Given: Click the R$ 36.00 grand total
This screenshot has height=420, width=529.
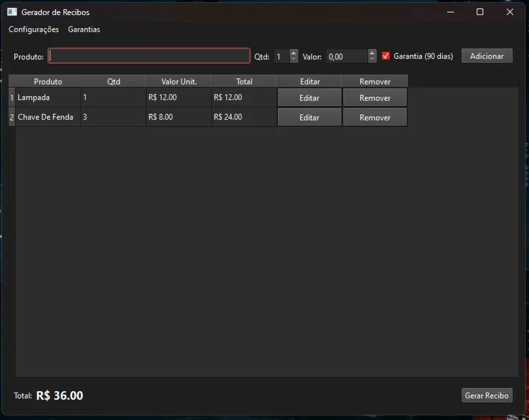Looking at the screenshot, I should pyautogui.click(x=60, y=395).
